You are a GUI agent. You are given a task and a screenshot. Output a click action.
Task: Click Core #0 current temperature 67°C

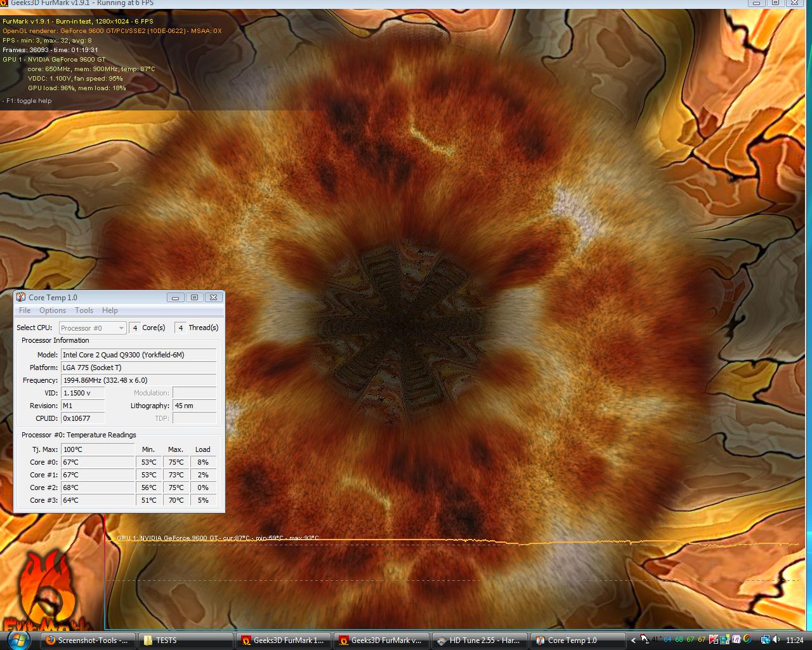(x=98, y=462)
